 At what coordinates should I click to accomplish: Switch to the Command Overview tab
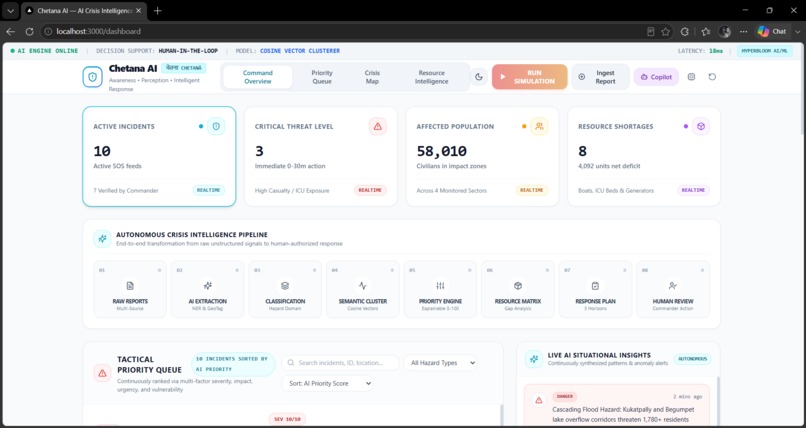[x=258, y=77]
